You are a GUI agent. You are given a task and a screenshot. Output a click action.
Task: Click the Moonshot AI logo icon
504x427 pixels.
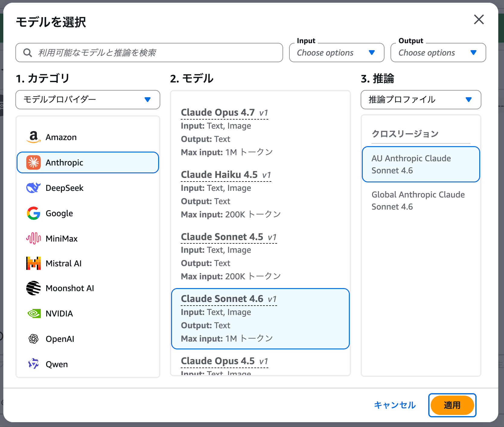pos(33,288)
